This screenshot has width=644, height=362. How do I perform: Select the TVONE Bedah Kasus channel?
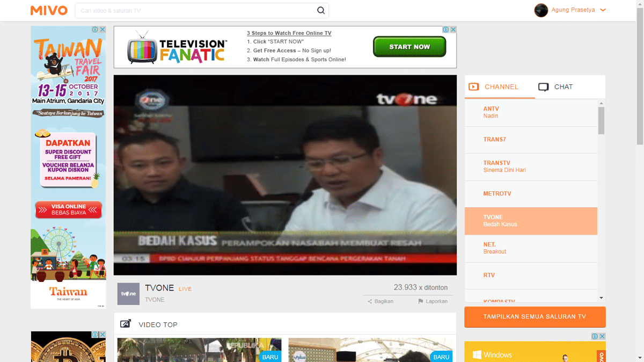click(x=531, y=221)
